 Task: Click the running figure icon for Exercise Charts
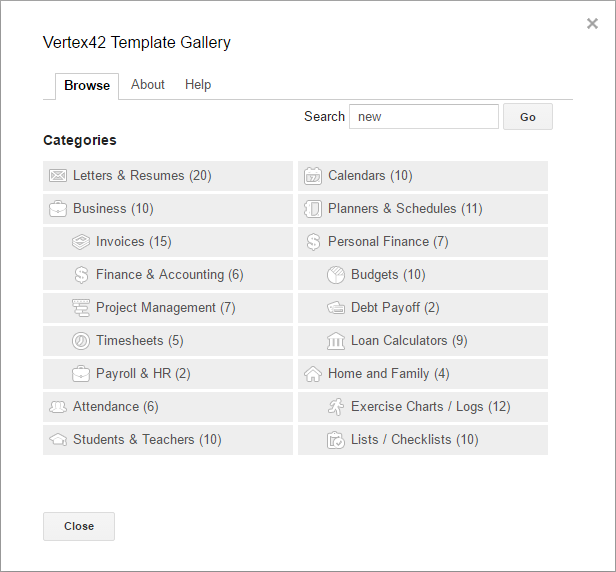(336, 407)
